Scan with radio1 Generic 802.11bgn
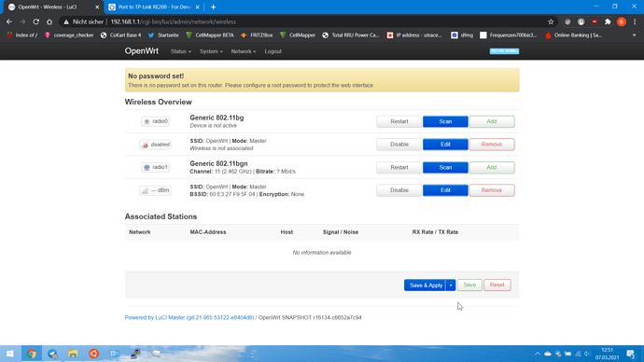Image resolution: width=644 pixels, height=362 pixels. 445,167
